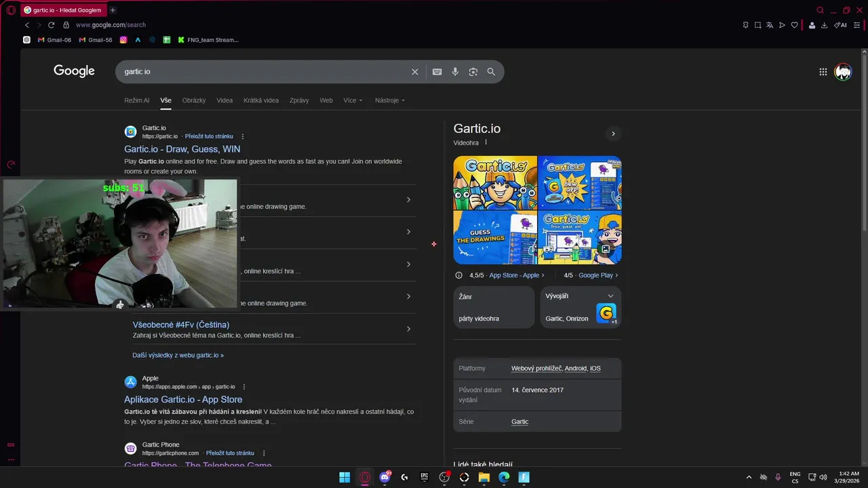This screenshot has width=868, height=488.
Task: Bookmark page with the heart icon
Action: (794, 25)
